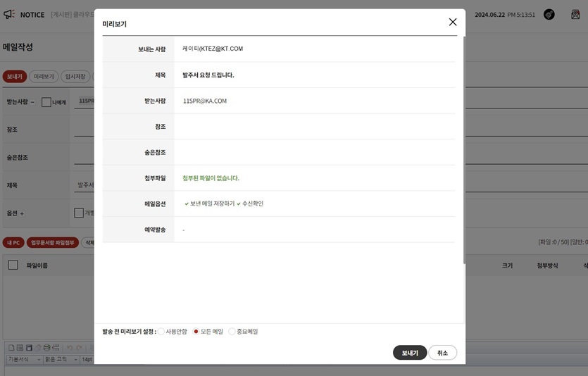Click the 미리보기 pill button in background
Screen dimensions: 588x376
pyautogui.click(x=44, y=77)
